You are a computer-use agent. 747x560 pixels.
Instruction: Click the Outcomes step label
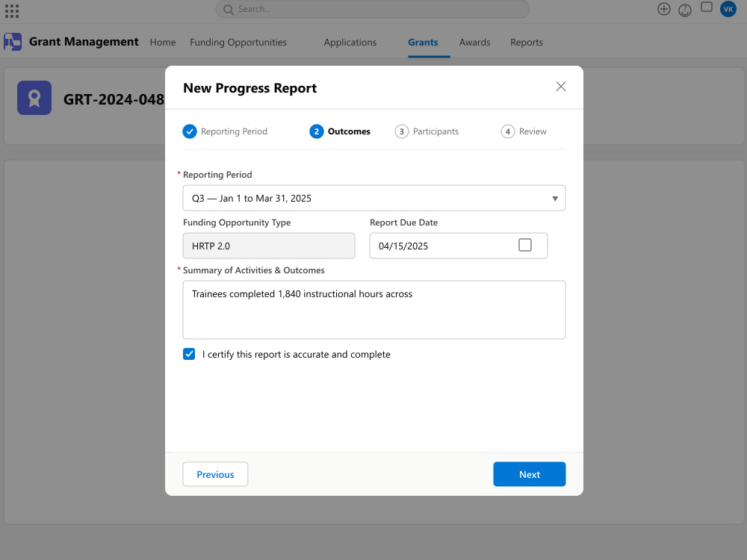point(349,131)
